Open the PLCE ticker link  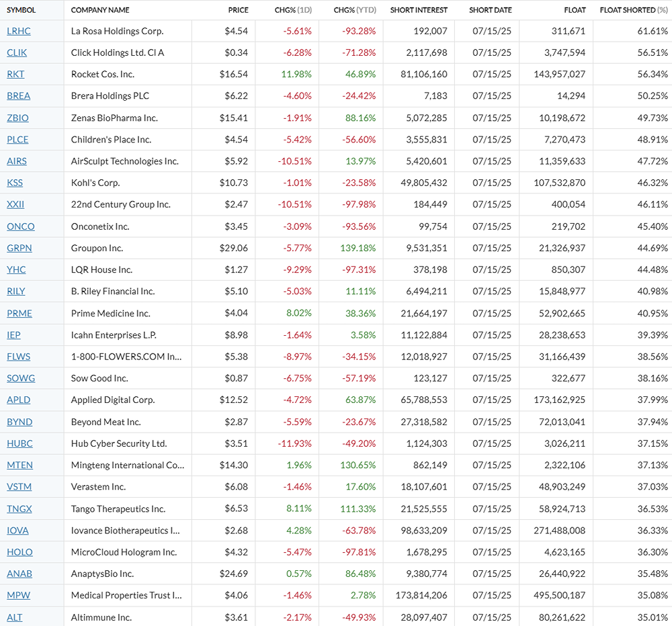pos(17,140)
